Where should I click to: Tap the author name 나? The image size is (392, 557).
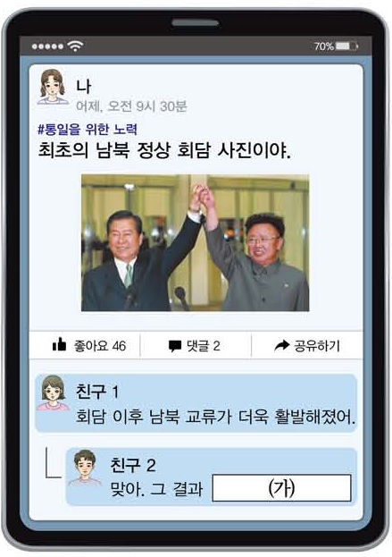(x=83, y=87)
